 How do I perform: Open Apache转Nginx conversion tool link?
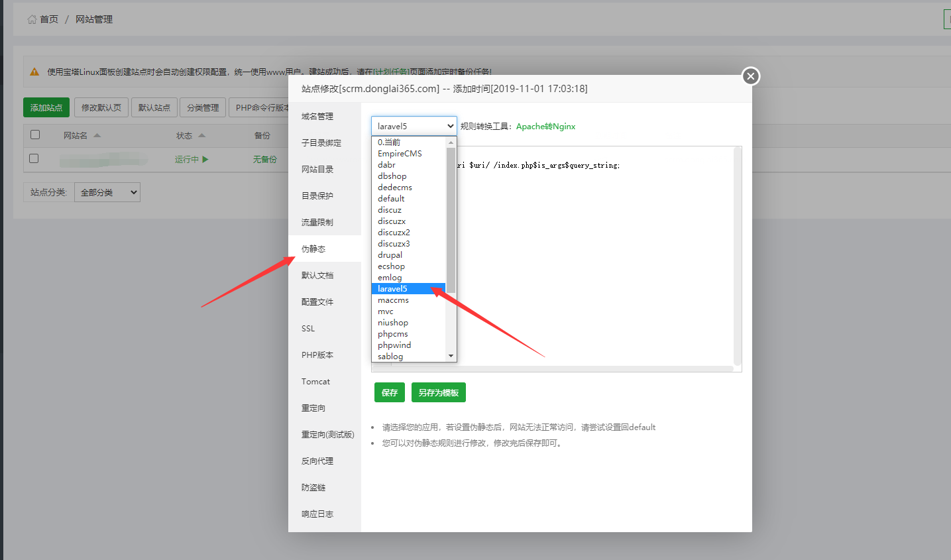tap(546, 127)
